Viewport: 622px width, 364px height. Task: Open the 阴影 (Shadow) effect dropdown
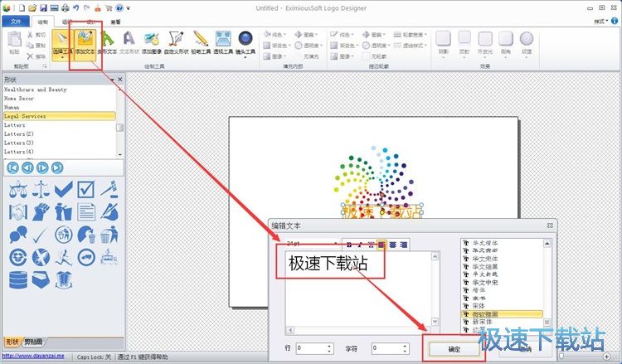point(443,45)
